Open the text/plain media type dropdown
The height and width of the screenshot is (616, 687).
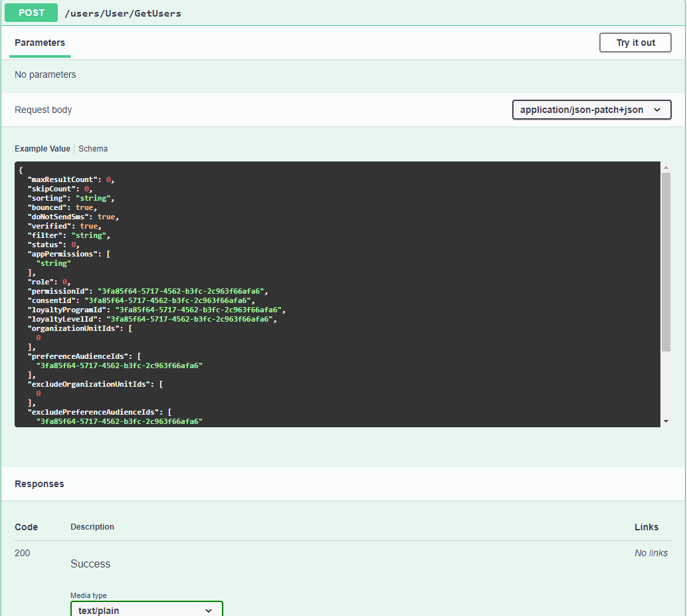[x=146, y=609]
